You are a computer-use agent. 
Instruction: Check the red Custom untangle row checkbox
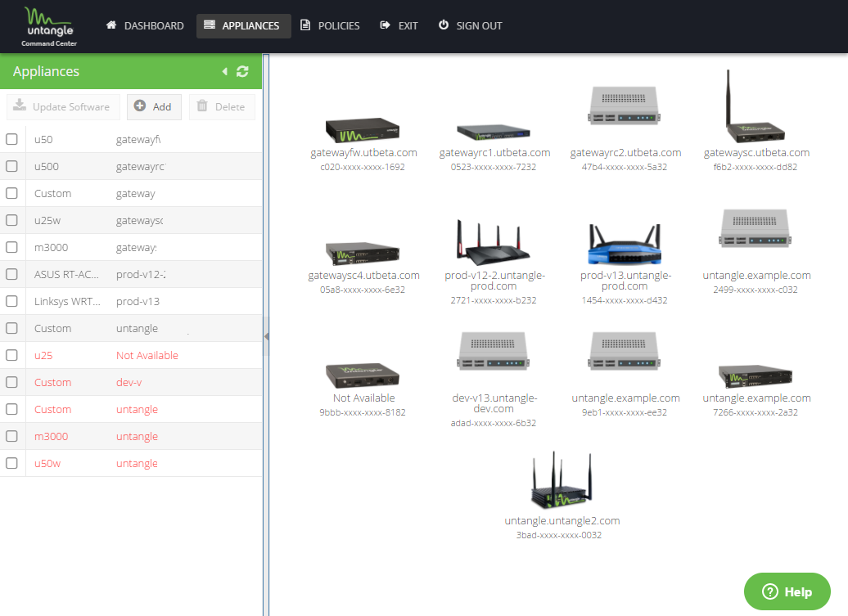[x=12, y=410]
